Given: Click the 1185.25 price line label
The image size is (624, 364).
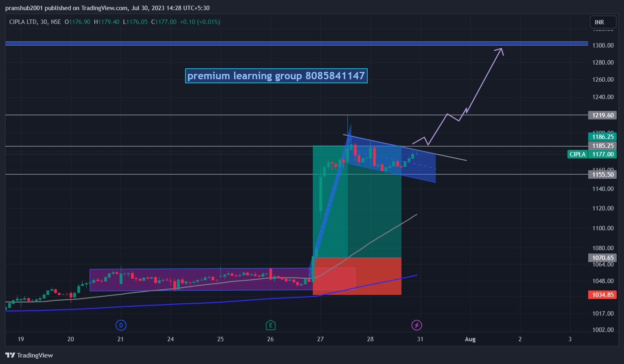Looking at the screenshot, I should (x=603, y=146).
